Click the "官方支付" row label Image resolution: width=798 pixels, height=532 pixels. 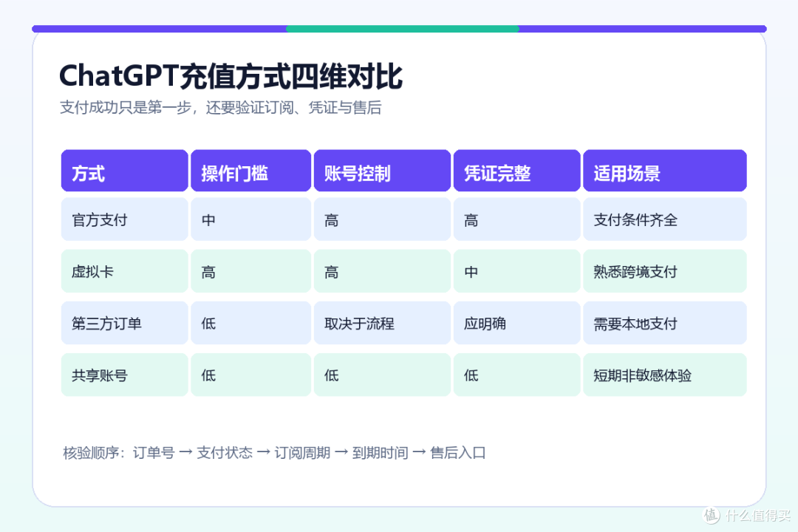[125, 219]
